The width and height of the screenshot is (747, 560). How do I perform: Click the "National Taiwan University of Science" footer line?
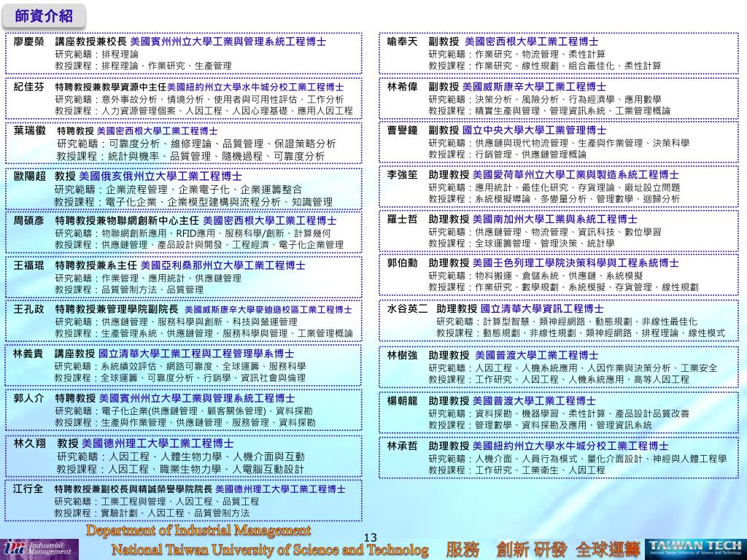pyautogui.click(x=270, y=550)
